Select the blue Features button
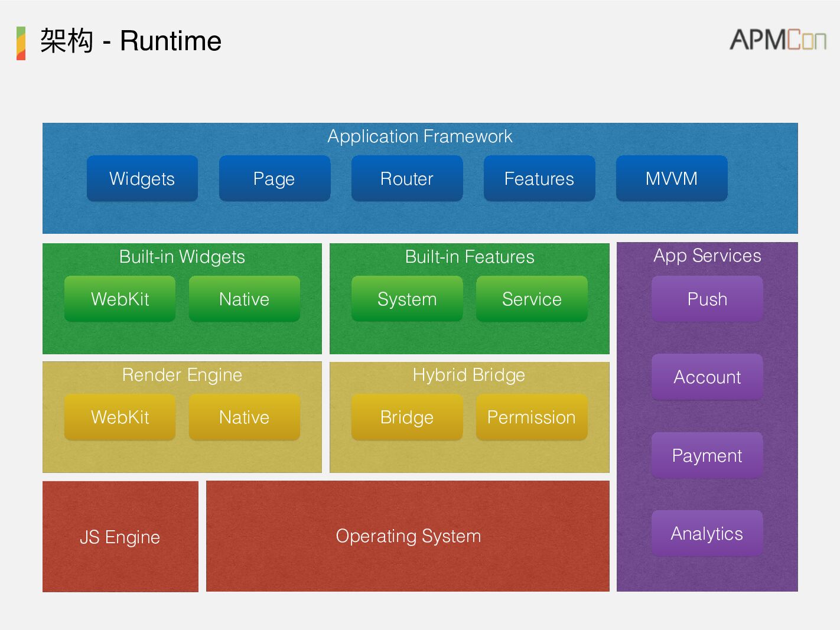 coord(539,178)
